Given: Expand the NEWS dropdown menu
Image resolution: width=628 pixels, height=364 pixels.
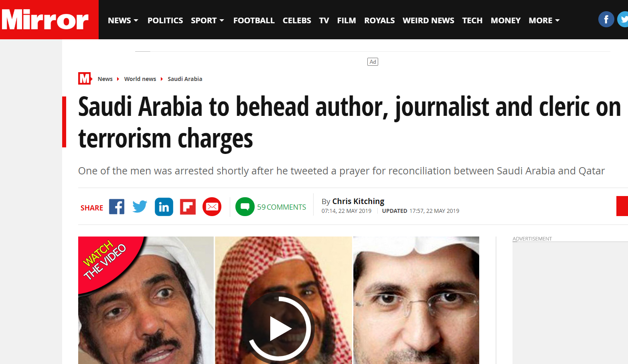Looking at the screenshot, I should tap(123, 20).
